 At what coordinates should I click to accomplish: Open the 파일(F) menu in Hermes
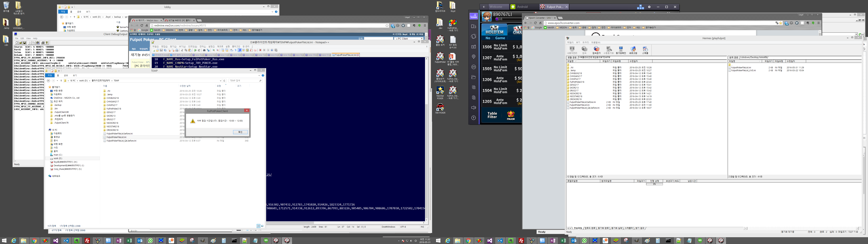tap(570, 43)
